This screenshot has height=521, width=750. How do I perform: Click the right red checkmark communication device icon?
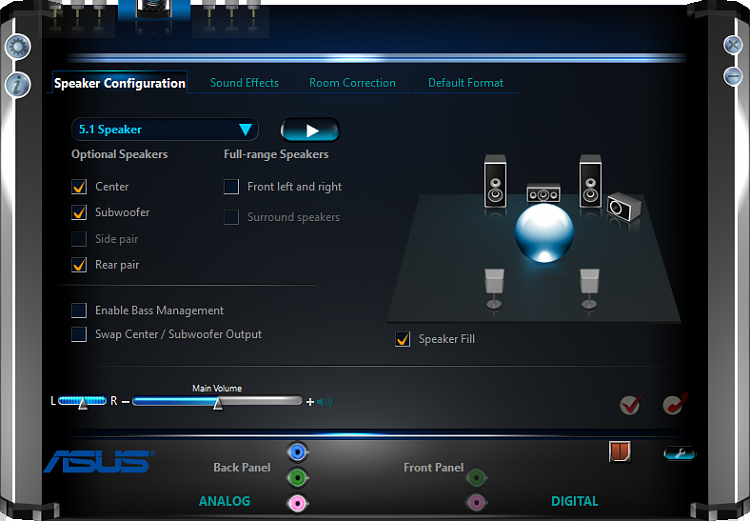tap(675, 404)
